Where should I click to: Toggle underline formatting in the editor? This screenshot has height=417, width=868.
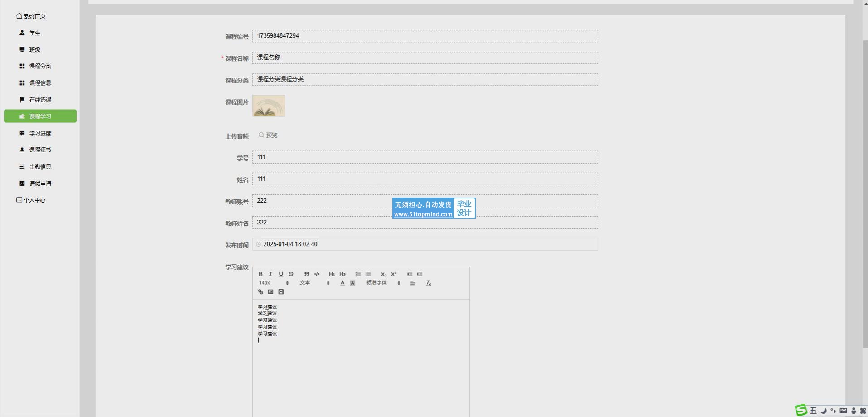pos(281,274)
